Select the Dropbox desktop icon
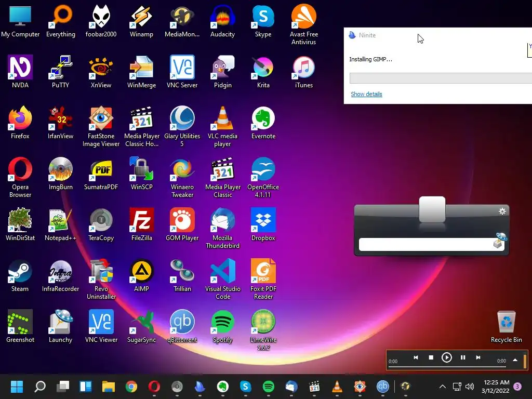The image size is (532, 399). click(263, 224)
